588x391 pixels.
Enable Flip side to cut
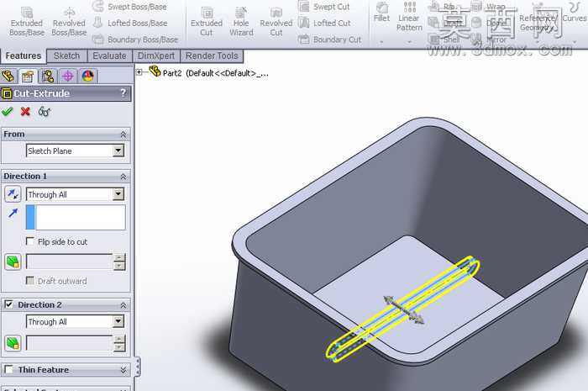(30, 241)
